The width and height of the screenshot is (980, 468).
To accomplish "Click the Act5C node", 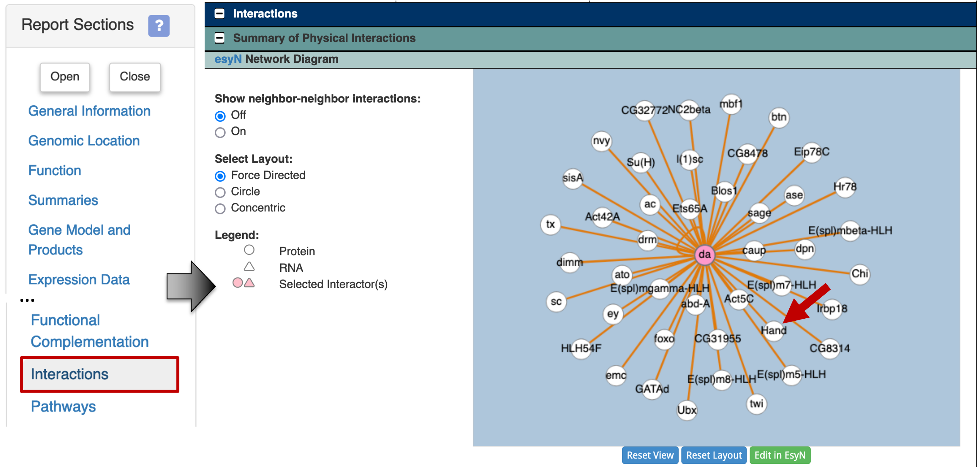I will [739, 299].
